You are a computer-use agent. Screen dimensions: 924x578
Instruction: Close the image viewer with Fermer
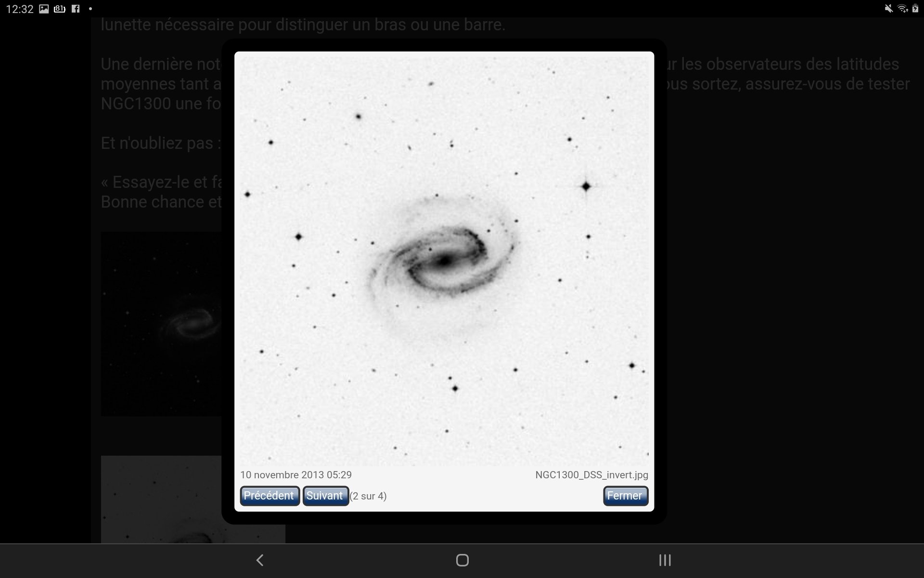[x=625, y=496]
